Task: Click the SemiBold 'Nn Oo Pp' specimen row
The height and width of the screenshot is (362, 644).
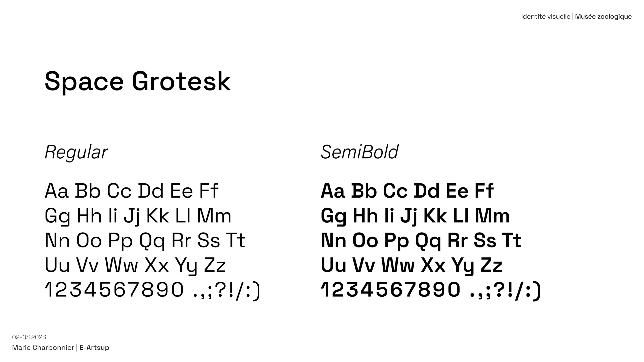Action: click(x=421, y=241)
